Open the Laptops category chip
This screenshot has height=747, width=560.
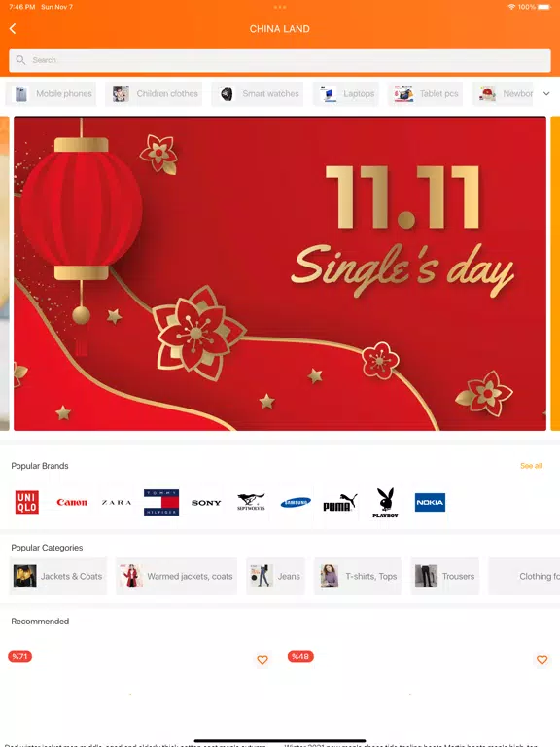(x=346, y=93)
